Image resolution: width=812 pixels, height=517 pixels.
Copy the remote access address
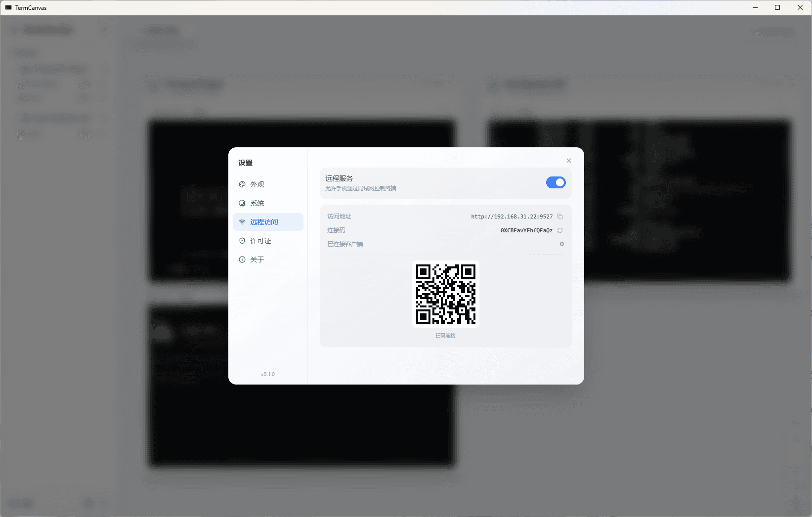[x=560, y=216]
